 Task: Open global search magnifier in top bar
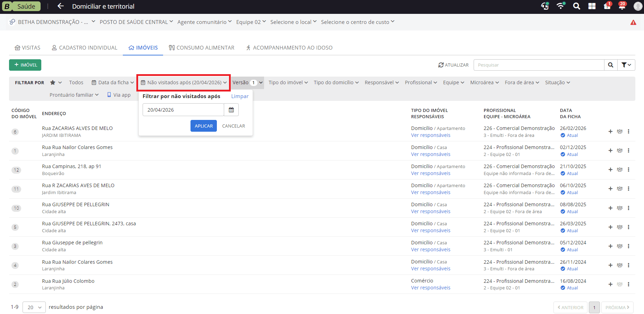(576, 6)
